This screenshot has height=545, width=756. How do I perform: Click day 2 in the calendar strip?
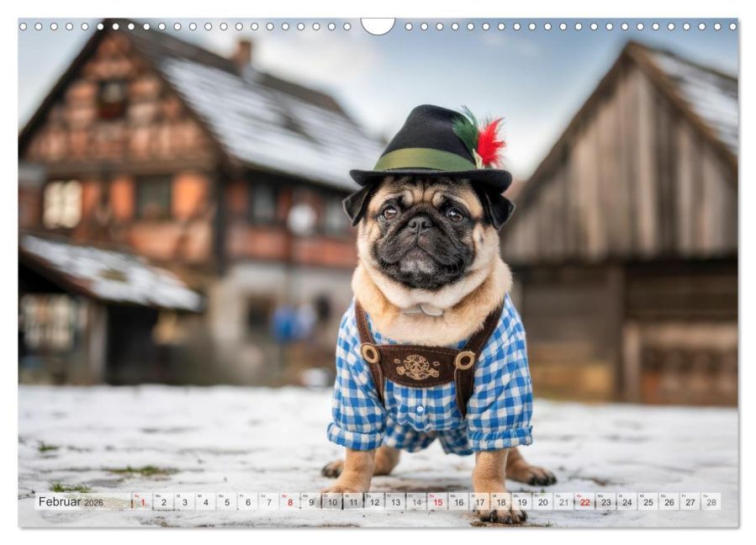(163, 501)
